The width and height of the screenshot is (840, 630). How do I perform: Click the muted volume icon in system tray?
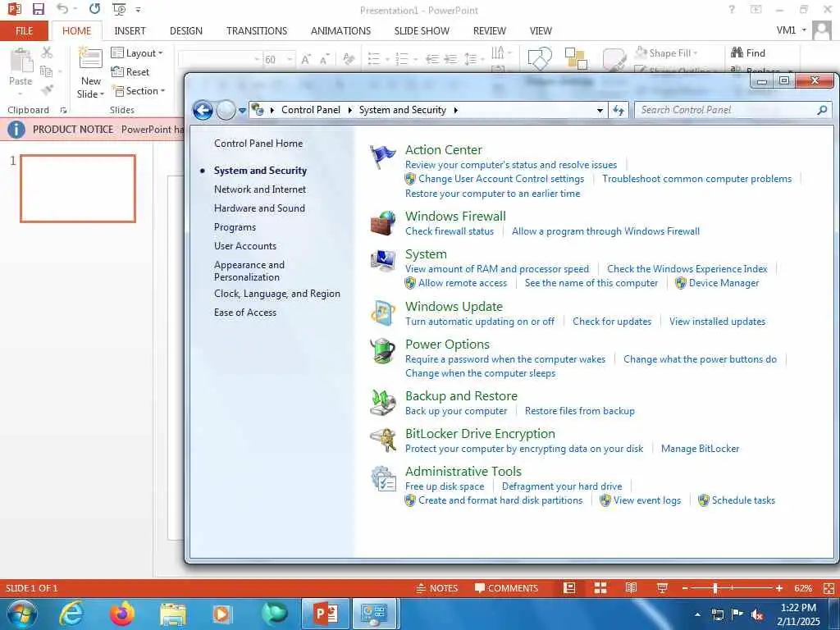tap(757, 615)
